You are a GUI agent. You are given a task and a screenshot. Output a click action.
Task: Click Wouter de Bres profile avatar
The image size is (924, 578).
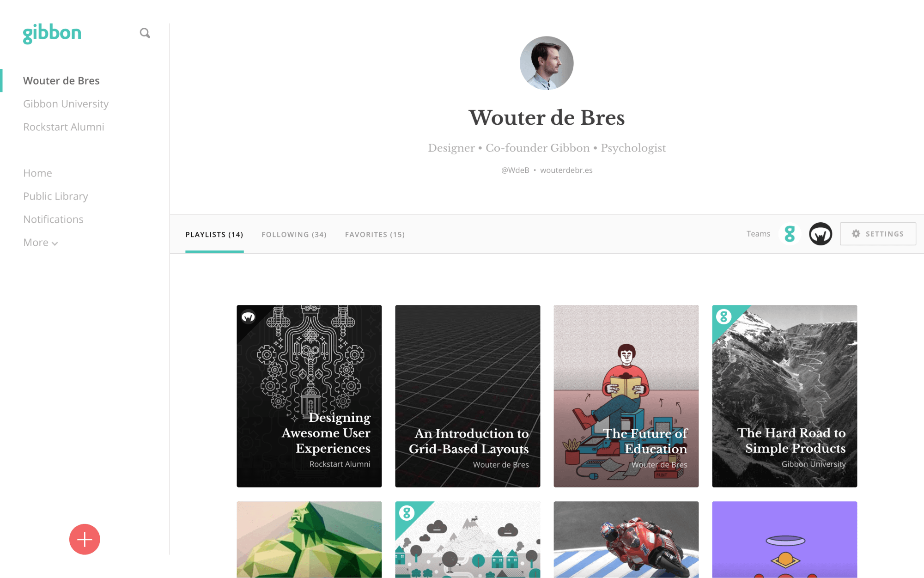(x=547, y=63)
